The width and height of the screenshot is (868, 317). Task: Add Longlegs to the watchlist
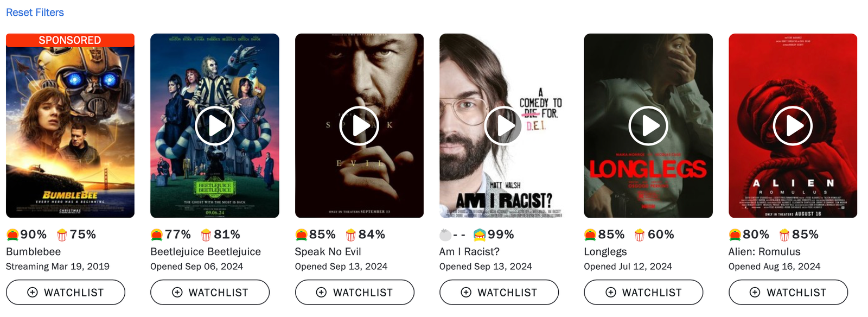coord(643,292)
